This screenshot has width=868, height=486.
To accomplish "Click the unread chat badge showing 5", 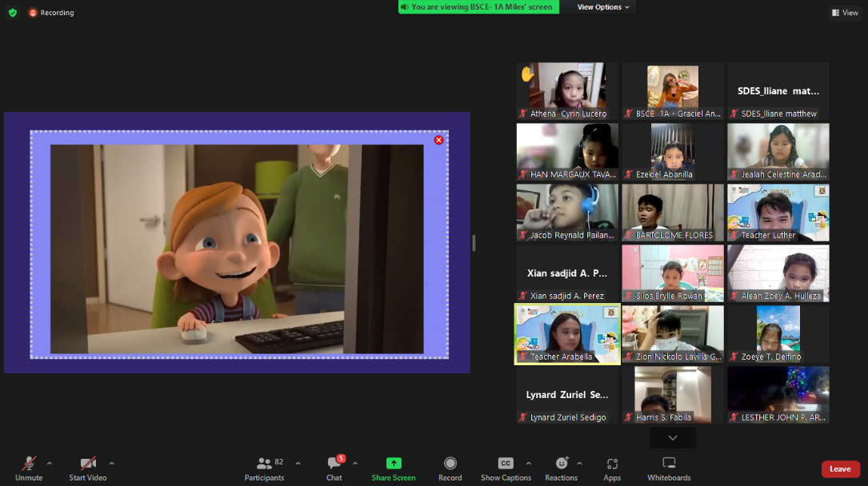I will pos(341,458).
